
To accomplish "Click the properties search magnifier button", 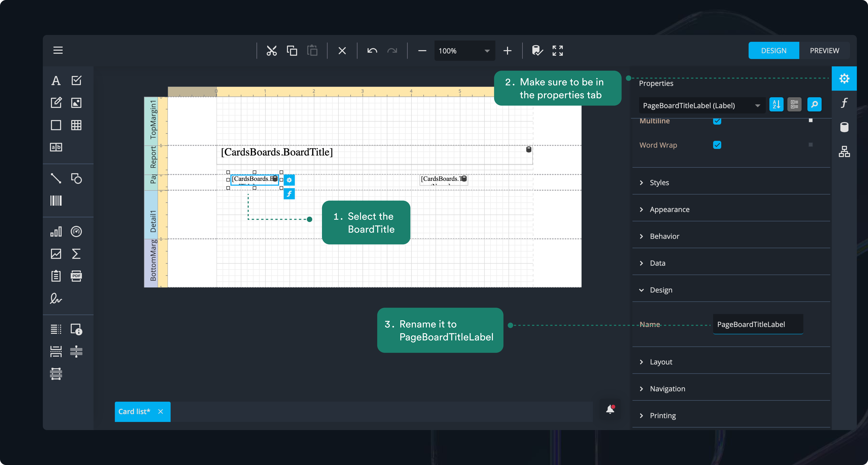I will click(x=814, y=104).
